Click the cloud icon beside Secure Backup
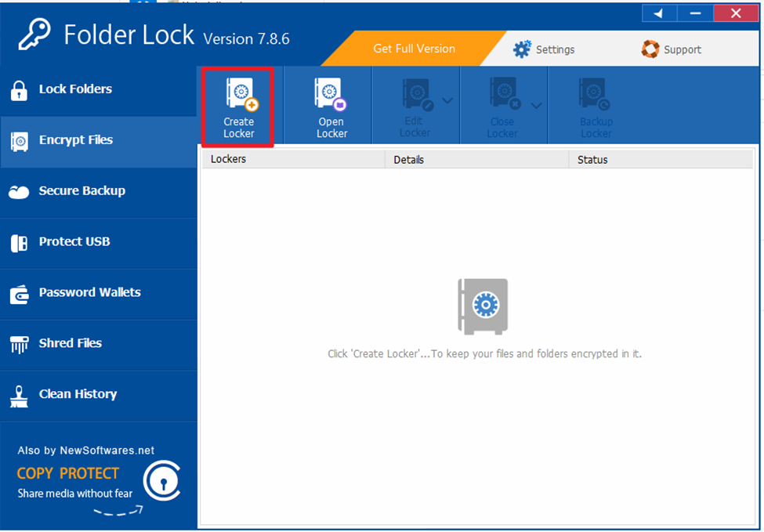Screen dimensions: 764x532 coord(19,193)
